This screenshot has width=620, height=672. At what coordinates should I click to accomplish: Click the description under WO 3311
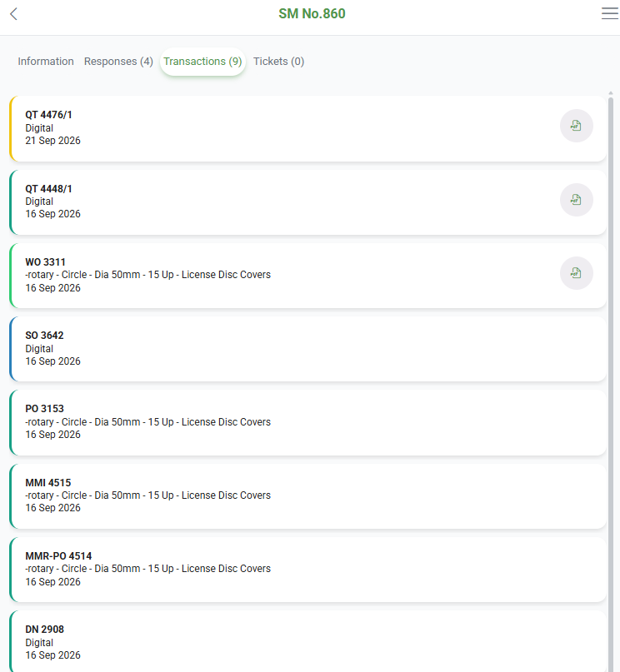point(148,275)
